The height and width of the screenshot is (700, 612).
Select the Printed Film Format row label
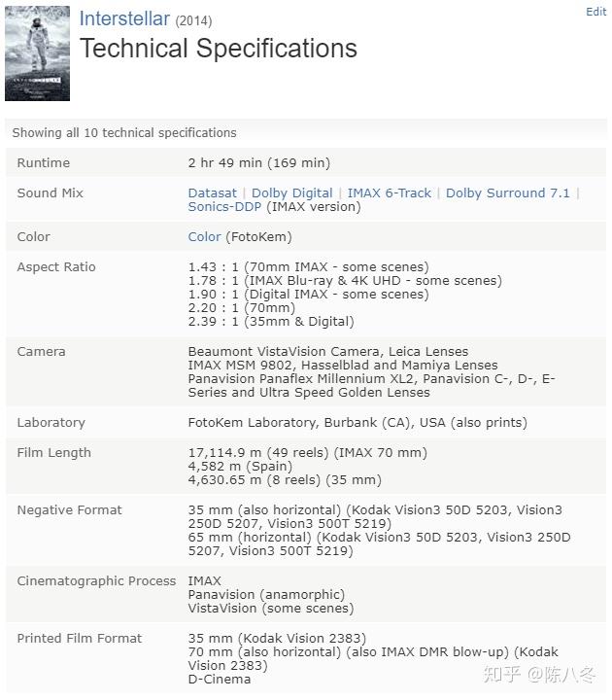[x=80, y=638]
